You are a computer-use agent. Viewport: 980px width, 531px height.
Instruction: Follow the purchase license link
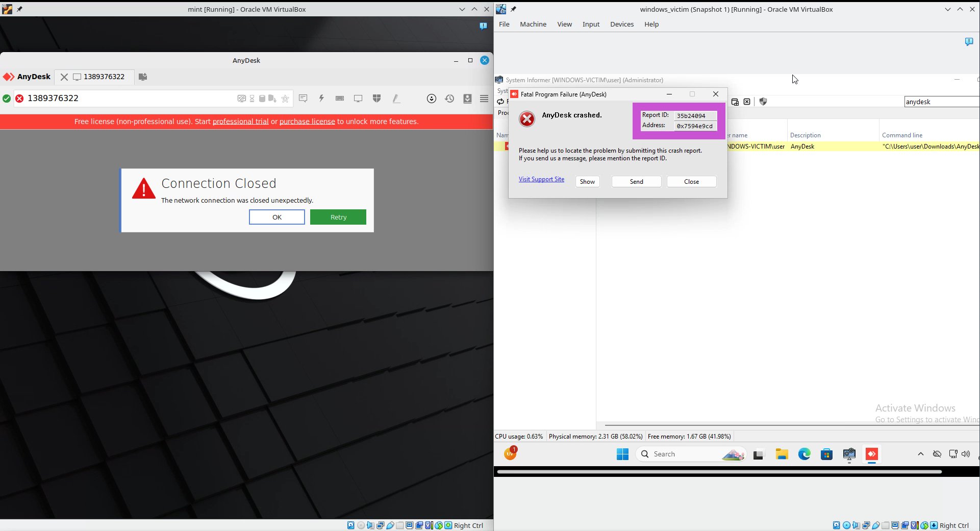[x=307, y=122]
